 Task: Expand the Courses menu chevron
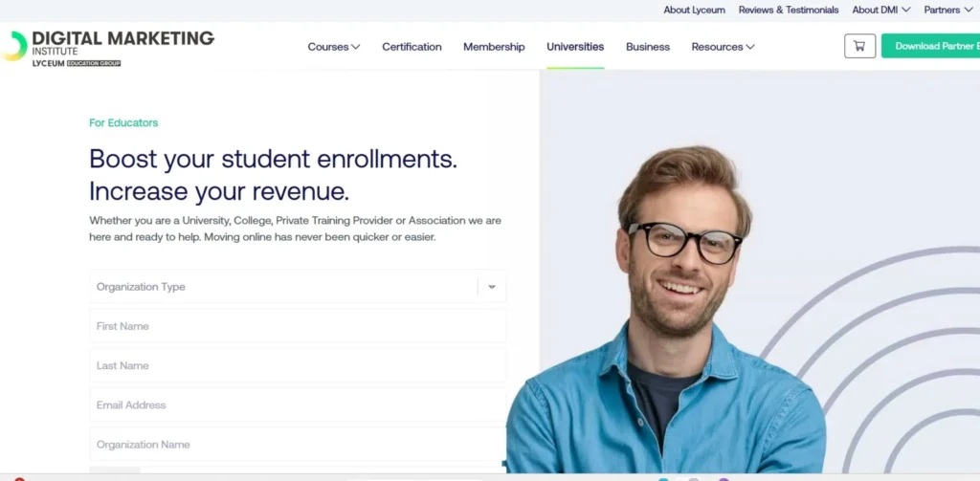(356, 47)
